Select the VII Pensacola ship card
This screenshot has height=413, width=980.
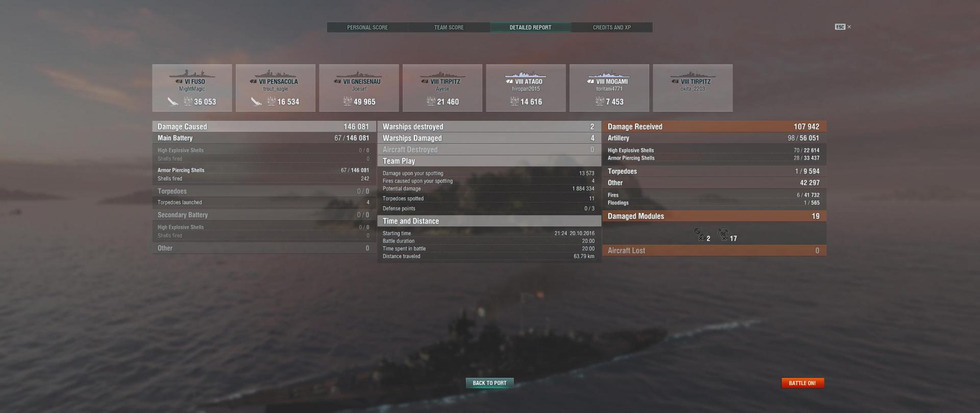pyautogui.click(x=276, y=88)
